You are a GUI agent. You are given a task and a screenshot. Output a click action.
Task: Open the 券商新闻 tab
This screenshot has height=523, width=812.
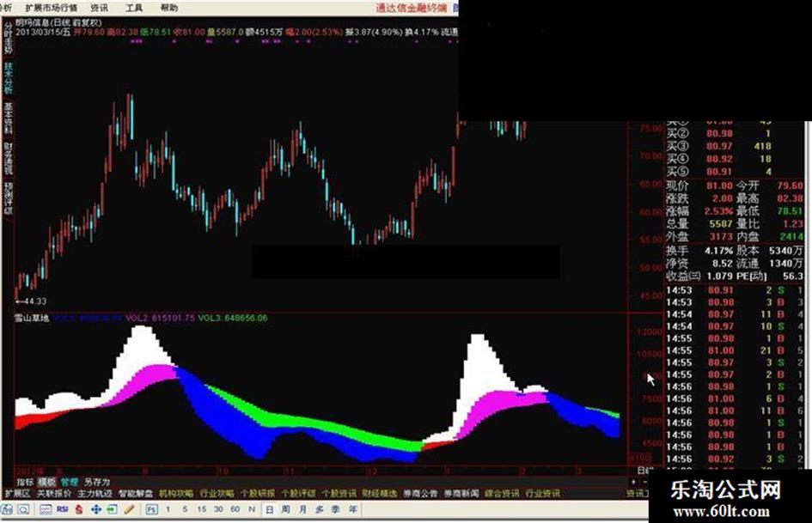(x=461, y=494)
